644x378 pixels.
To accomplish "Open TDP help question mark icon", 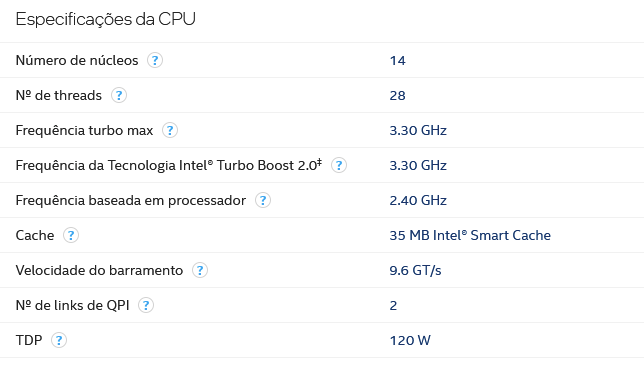I will pos(59,340).
